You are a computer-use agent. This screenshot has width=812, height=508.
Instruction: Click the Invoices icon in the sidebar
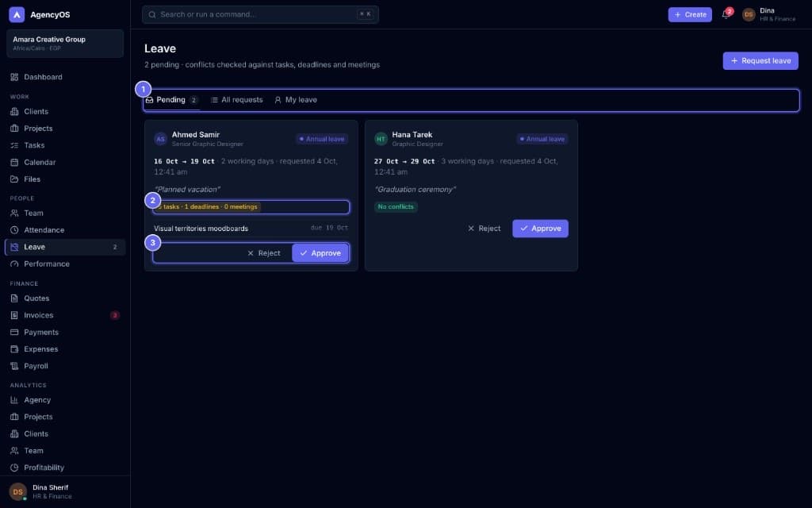[14, 315]
